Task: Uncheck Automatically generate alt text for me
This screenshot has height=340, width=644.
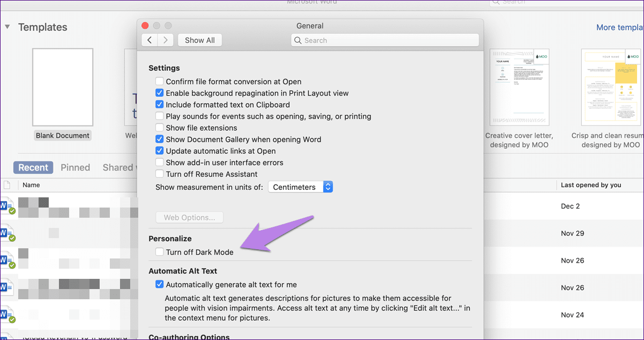Action: [160, 285]
